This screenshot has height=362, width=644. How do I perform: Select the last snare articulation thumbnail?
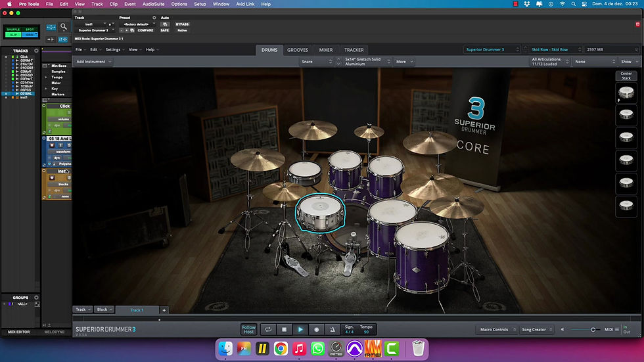626,206
